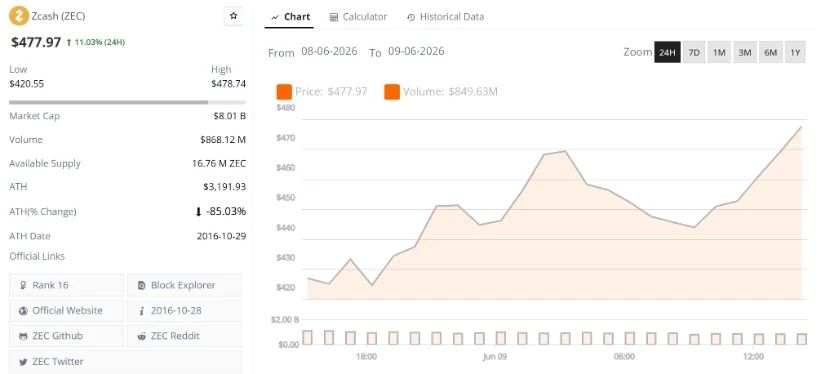Toggle the Price series orange swatch
The height and width of the screenshot is (374, 825).
click(284, 92)
